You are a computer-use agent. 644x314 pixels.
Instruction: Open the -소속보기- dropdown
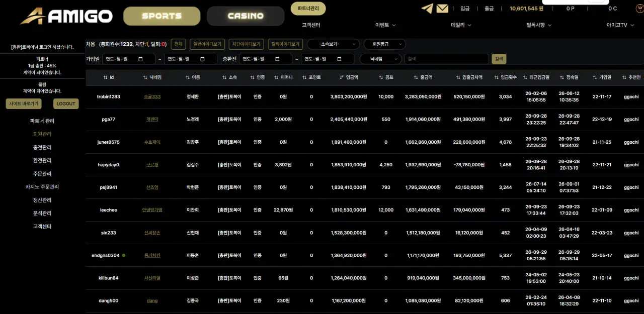(x=334, y=44)
